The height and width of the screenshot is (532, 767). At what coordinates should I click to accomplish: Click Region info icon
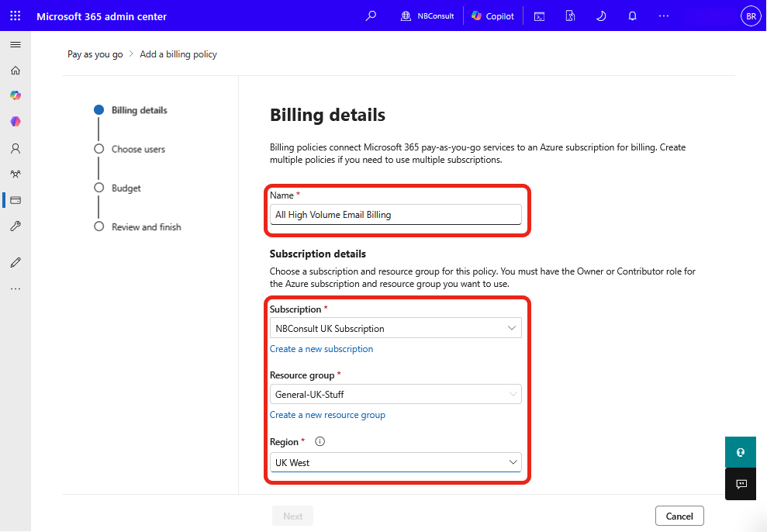tap(320, 442)
